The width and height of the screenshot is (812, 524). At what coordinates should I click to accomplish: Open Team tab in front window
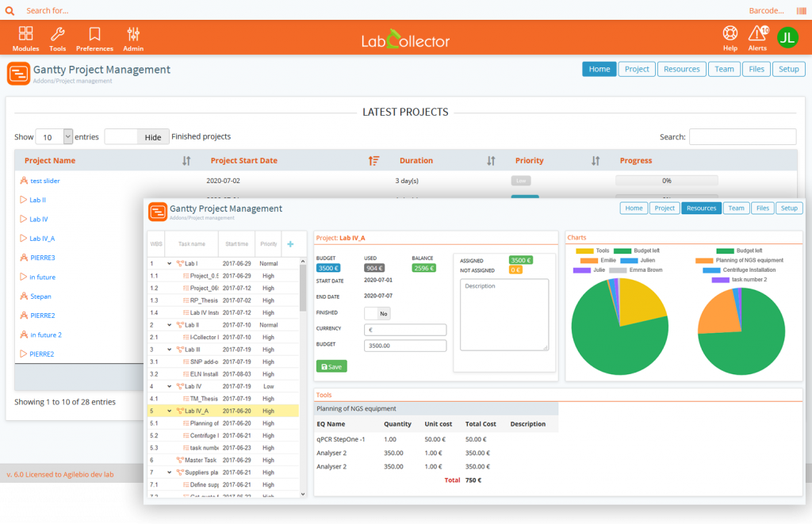pyautogui.click(x=736, y=208)
